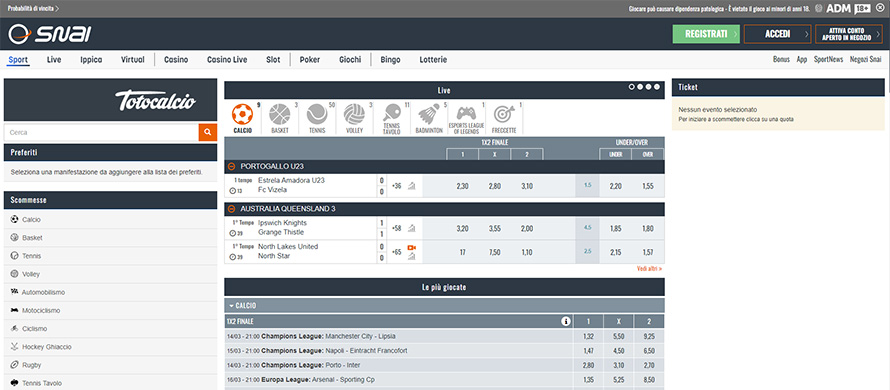The height and width of the screenshot is (390, 890).
Task: Open the Negozi Snai link
Action: (866, 60)
